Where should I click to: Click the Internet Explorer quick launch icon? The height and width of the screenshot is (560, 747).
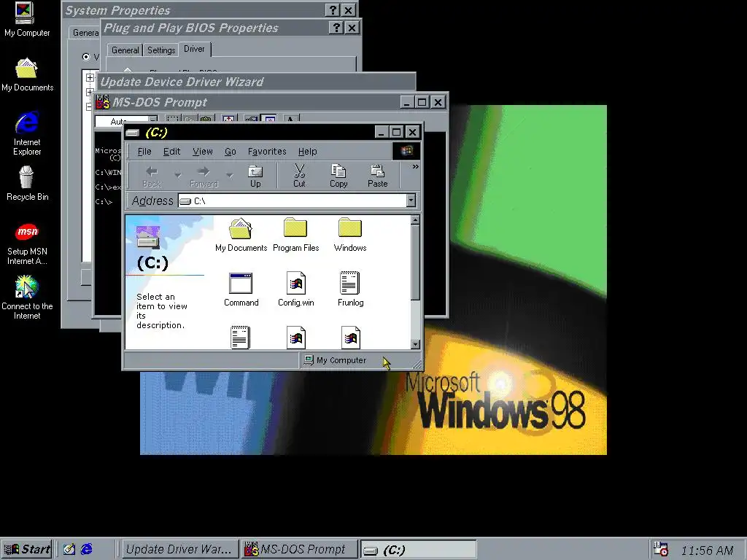tap(87, 549)
